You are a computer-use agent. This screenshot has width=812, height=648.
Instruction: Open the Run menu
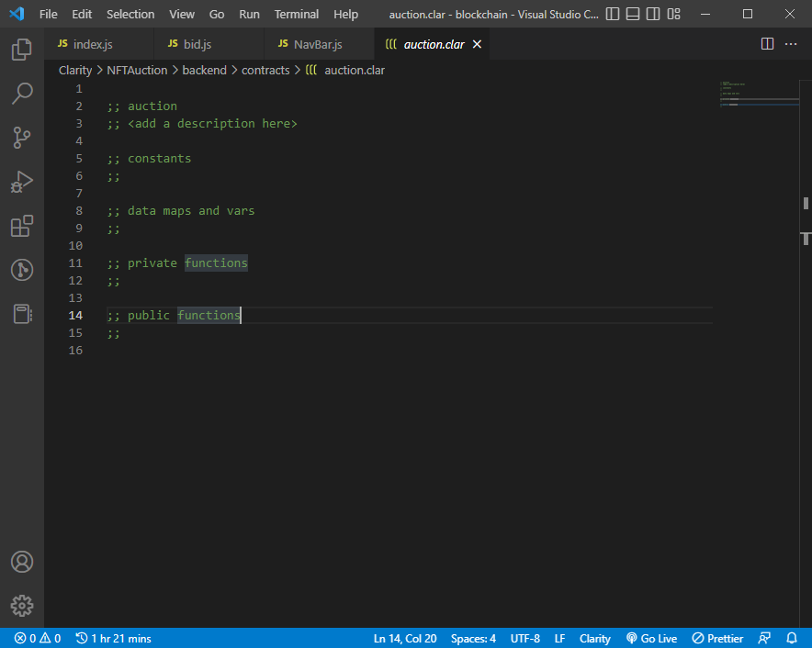(x=249, y=14)
